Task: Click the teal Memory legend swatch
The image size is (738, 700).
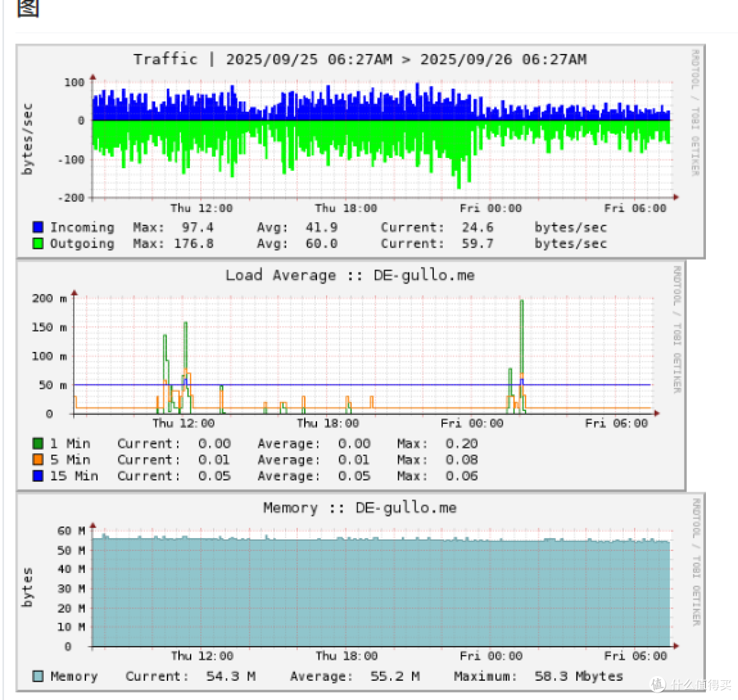Action: point(38,677)
